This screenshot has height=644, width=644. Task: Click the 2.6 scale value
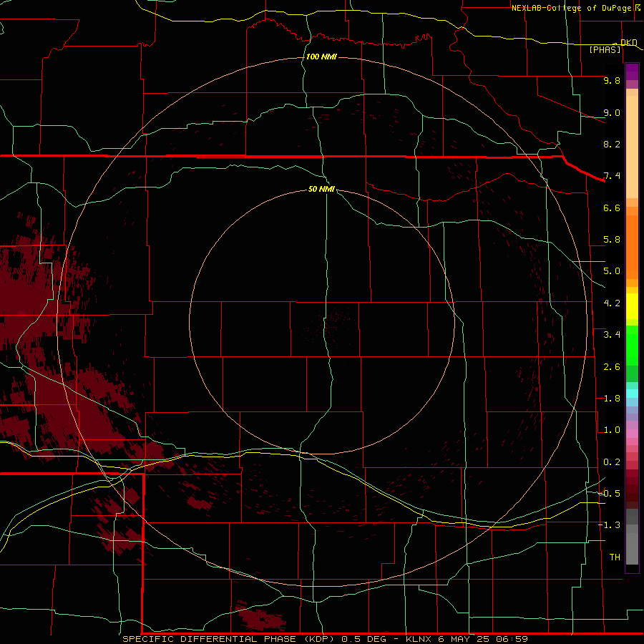point(612,367)
